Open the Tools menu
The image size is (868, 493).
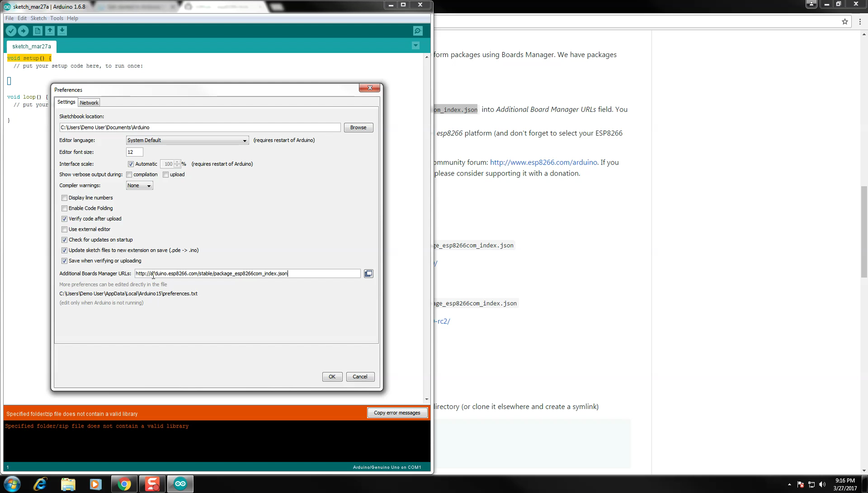pos(57,18)
